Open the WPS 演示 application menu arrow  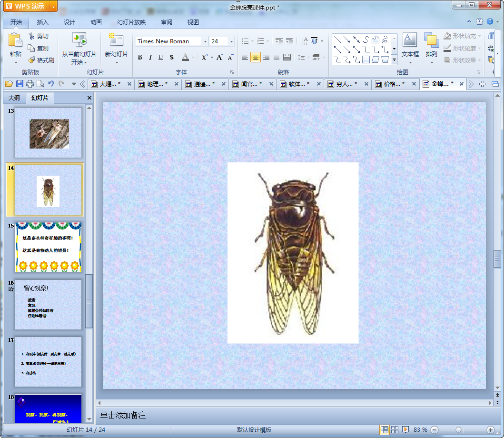pos(53,7)
